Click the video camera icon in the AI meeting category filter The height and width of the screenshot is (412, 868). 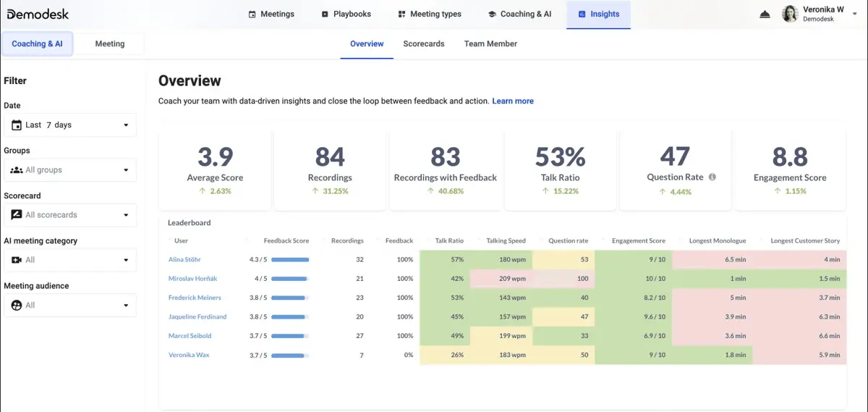[17, 260]
